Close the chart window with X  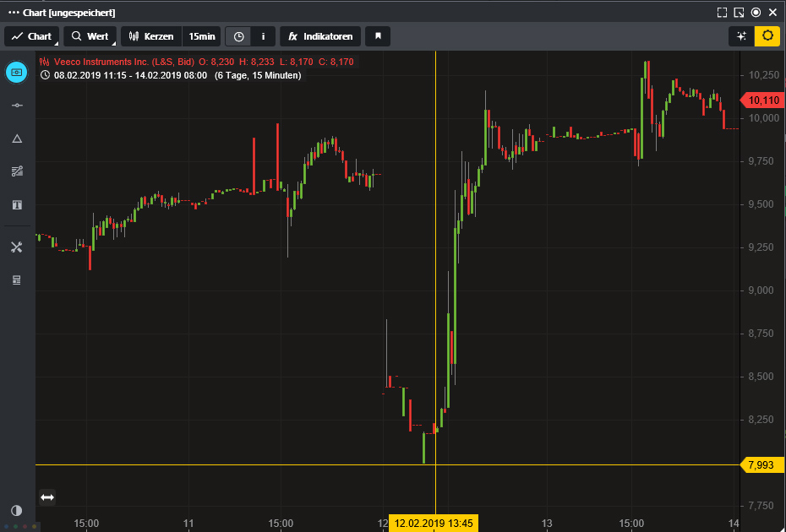click(x=773, y=13)
